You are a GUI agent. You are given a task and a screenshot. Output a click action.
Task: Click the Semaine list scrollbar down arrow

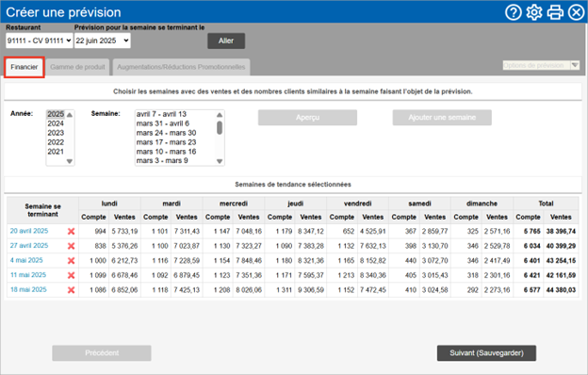[x=220, y=161]
